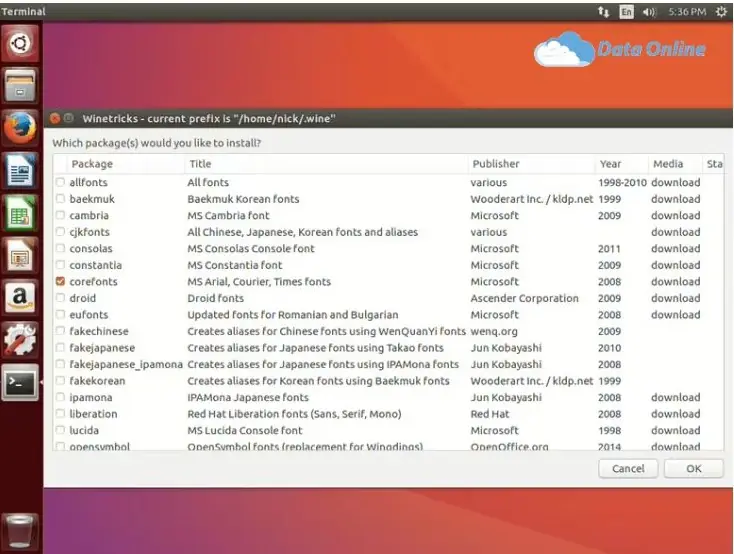Viewport: 734px width, 554px height.
Task: Click the Cancel button
Action: 628,469
